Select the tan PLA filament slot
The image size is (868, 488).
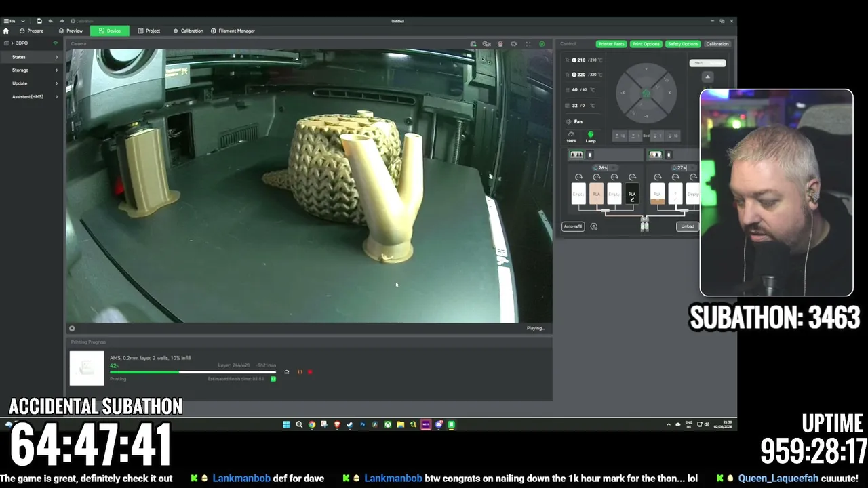pos(596,194)
